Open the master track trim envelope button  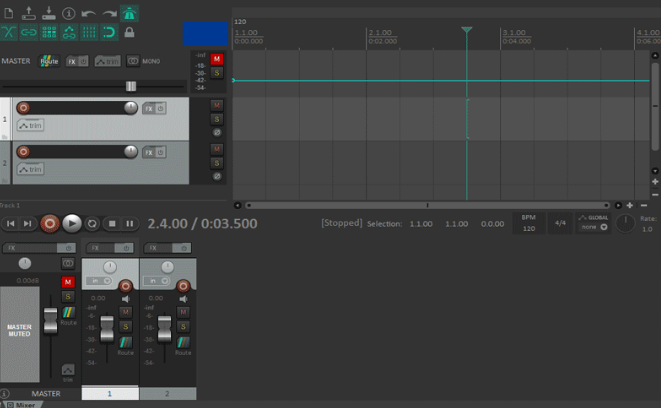[107, 62]
